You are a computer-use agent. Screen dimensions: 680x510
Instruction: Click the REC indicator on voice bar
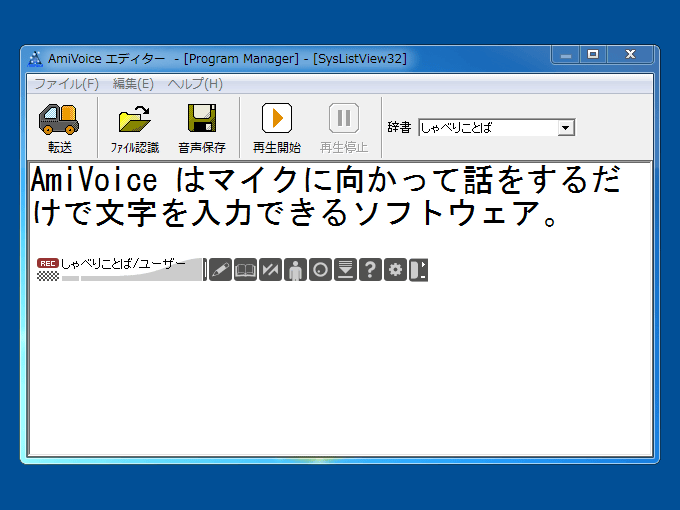(48, 263)
